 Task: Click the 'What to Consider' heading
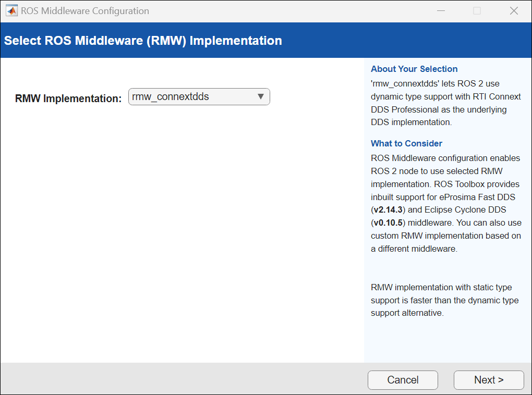click(x=406, y=143)
